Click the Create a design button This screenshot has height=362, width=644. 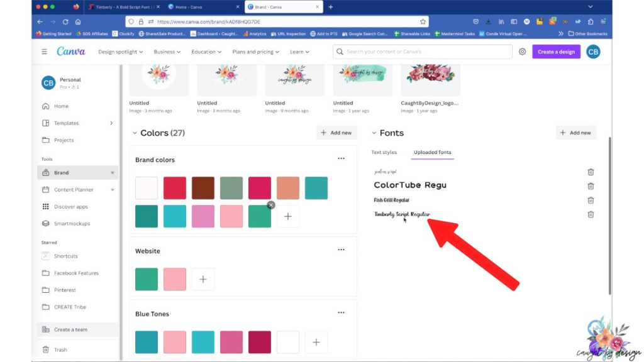pos(556,52)
